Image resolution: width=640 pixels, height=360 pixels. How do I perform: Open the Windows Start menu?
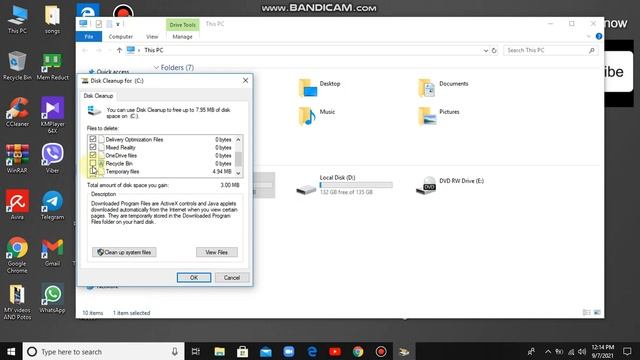pos(11,351)
